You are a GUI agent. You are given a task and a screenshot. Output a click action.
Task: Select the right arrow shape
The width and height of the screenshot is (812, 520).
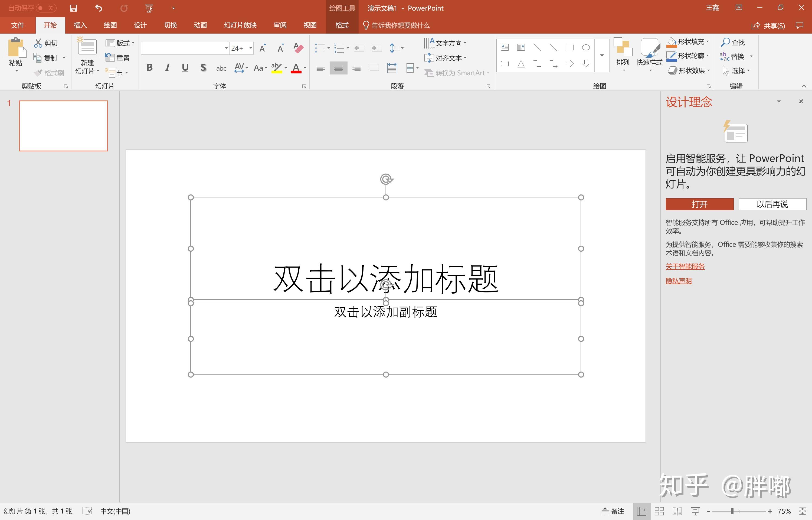(x=570, y=63)
